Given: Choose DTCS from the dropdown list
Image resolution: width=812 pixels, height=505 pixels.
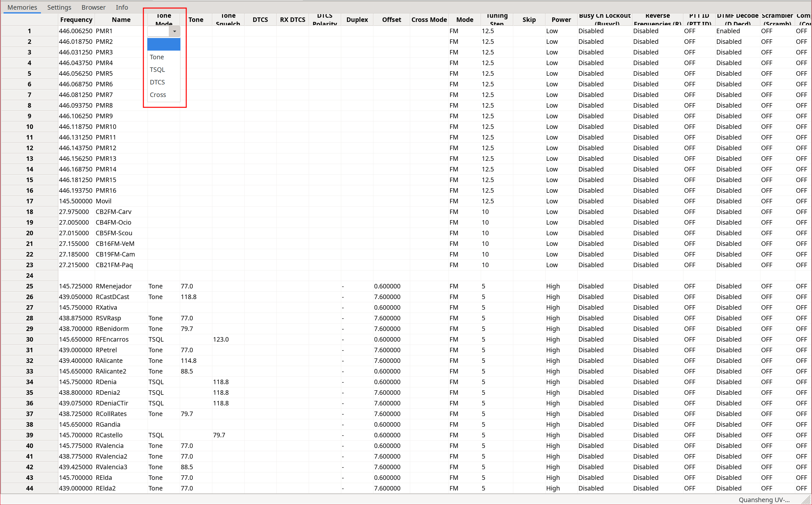Looking at the screenshot, I should point(157,82).
